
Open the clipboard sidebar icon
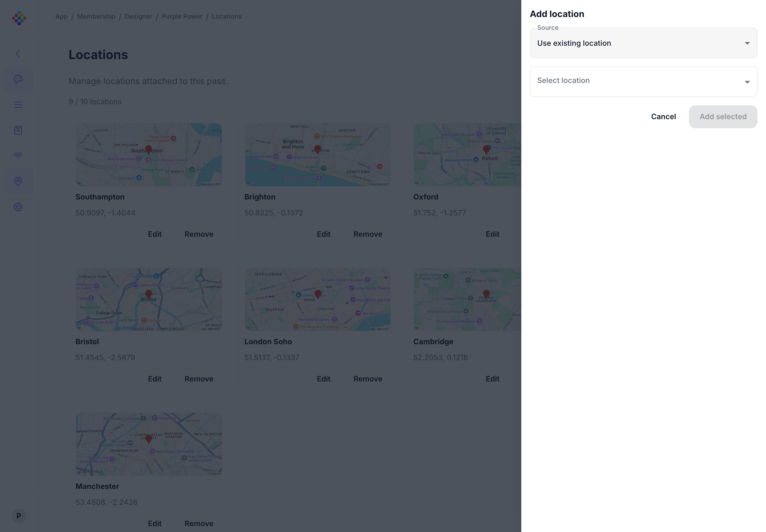(18, 130)
